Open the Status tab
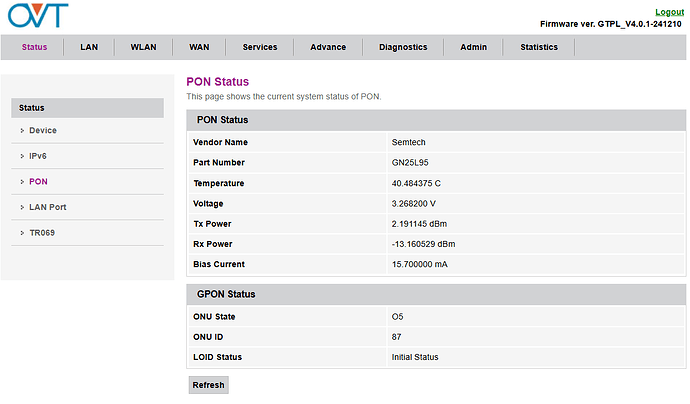Viewport: 690px width, 404px height. pyautogui.click(x=34, y=47)
